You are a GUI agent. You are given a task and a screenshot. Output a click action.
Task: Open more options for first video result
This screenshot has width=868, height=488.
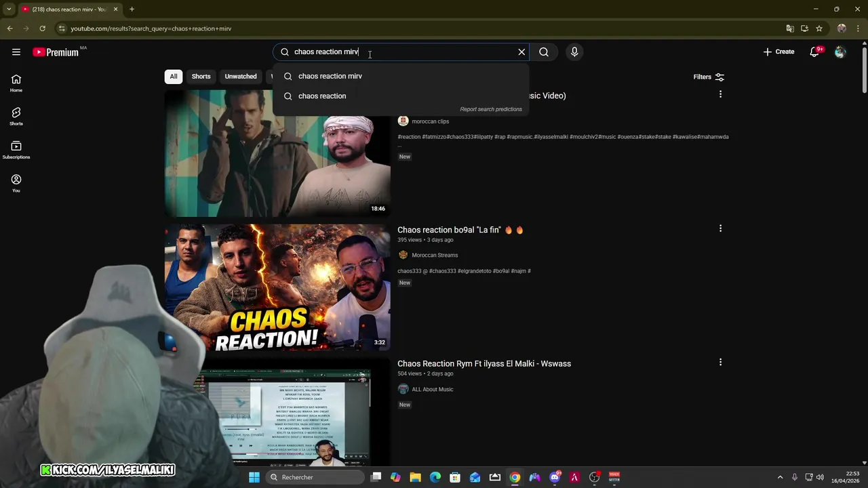click(x=720, y=94)
